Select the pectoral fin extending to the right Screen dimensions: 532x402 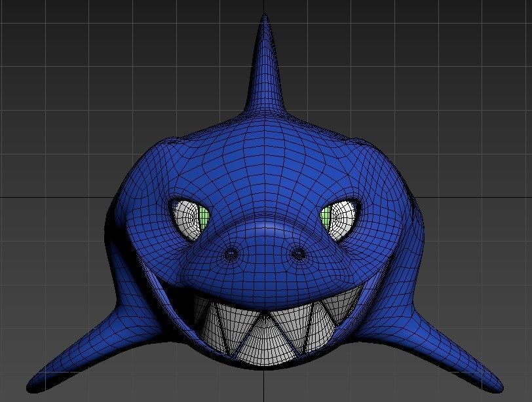pos(431,349)
